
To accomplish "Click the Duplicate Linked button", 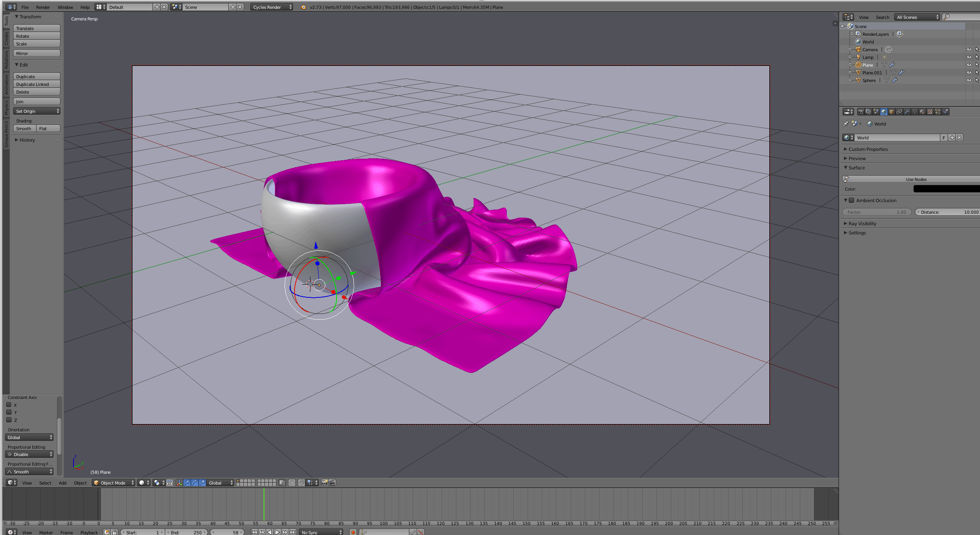I will coord(37,84).
